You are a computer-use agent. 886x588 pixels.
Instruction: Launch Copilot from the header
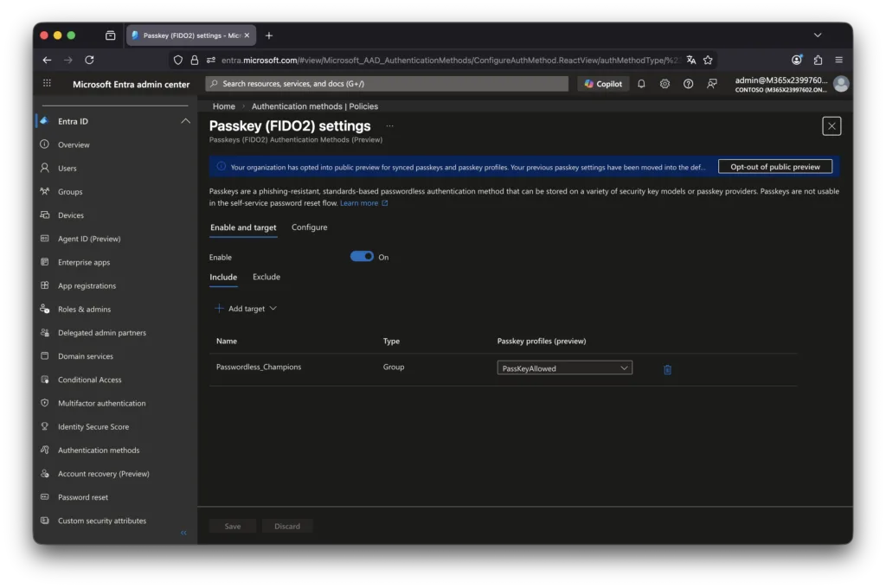coord(603,84)
